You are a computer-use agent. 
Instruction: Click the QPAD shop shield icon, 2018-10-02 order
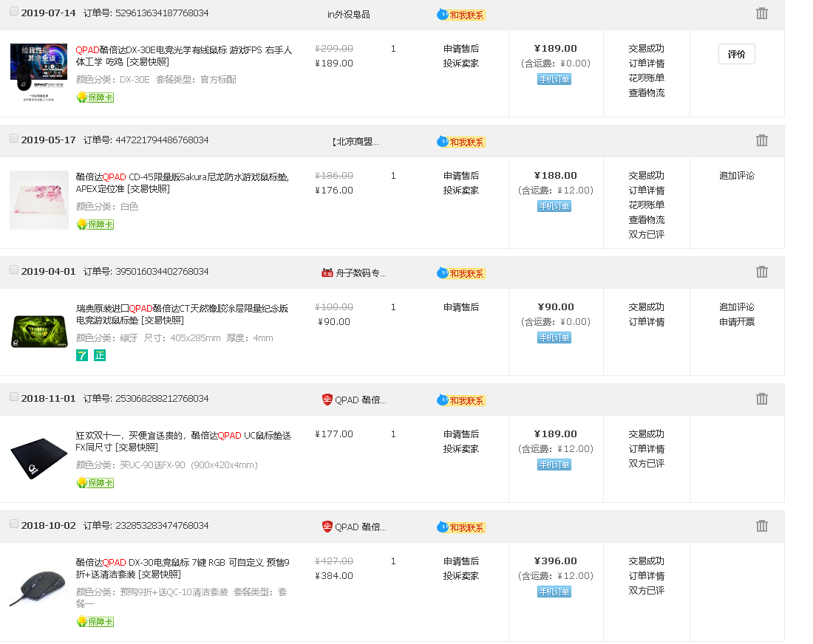point(327,527)
